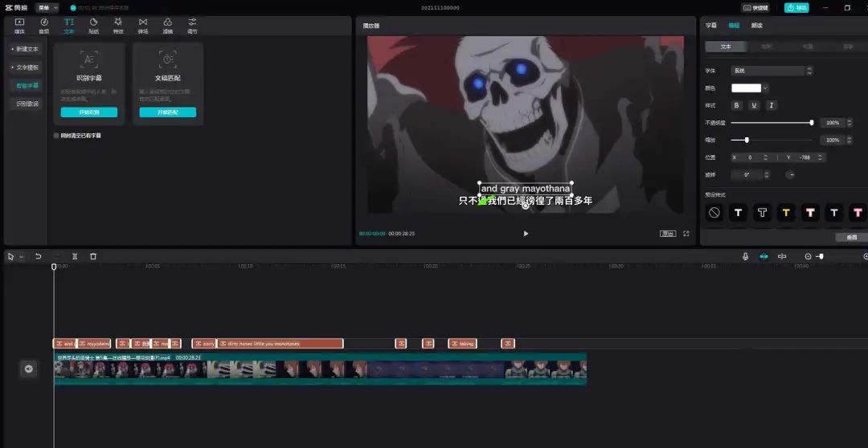This screenshot has width=868, height=448.
Task: Select Recognize lyrics (识别歌词) sidebar item
Action: 26,104
